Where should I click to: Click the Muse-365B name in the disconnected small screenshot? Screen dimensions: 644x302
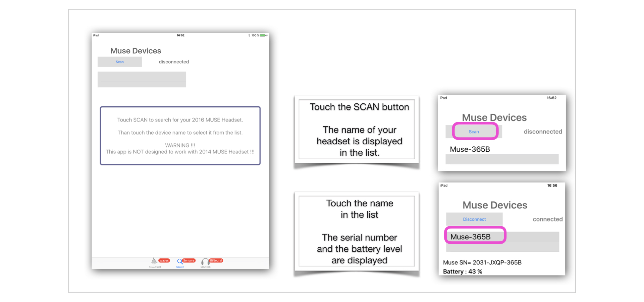pos(470,149)
